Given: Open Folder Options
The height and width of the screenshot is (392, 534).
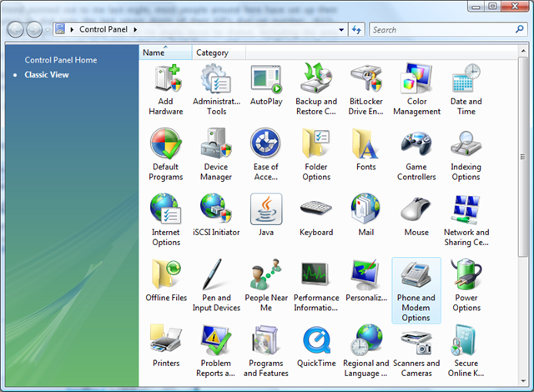Looking at the screenshot, I should [316, 155].
